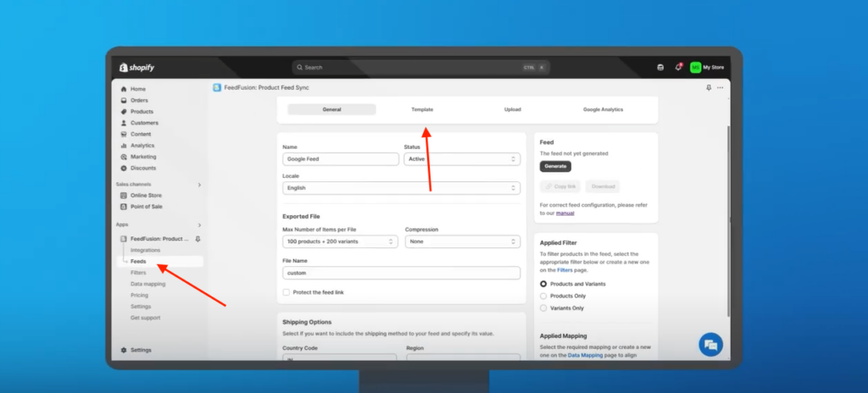Expand the Apps section chevron
This screenshot has width=868, height=393.
[199, 224]
